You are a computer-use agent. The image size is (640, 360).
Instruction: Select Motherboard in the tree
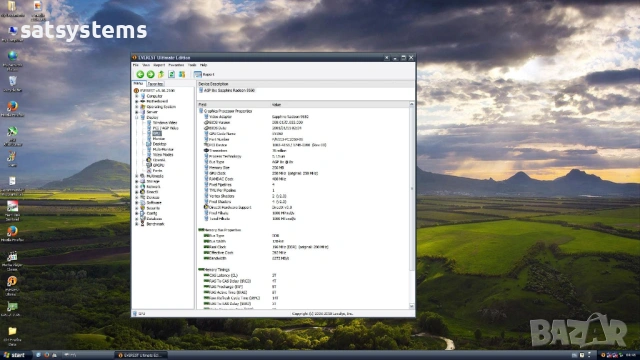tap(157, 101)
